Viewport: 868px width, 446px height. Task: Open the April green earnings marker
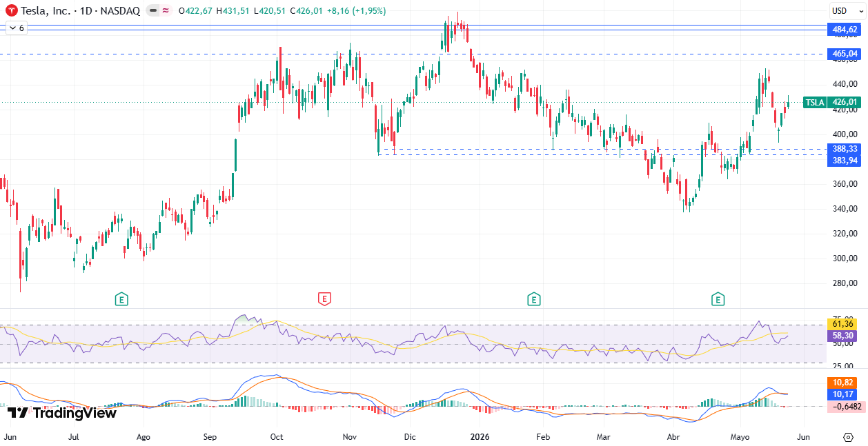718,299
